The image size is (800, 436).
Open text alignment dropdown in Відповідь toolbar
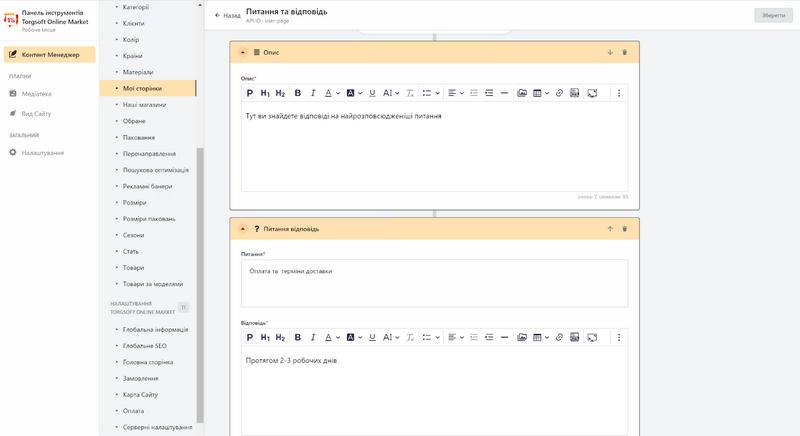pos(456,337)
